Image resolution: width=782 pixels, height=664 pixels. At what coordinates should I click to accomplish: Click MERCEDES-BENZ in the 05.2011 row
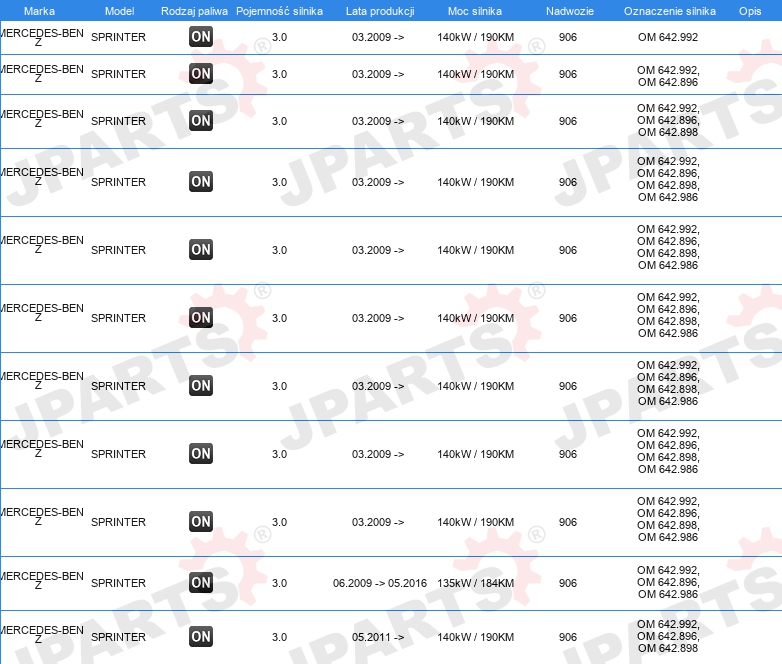[x=42, y=634]
